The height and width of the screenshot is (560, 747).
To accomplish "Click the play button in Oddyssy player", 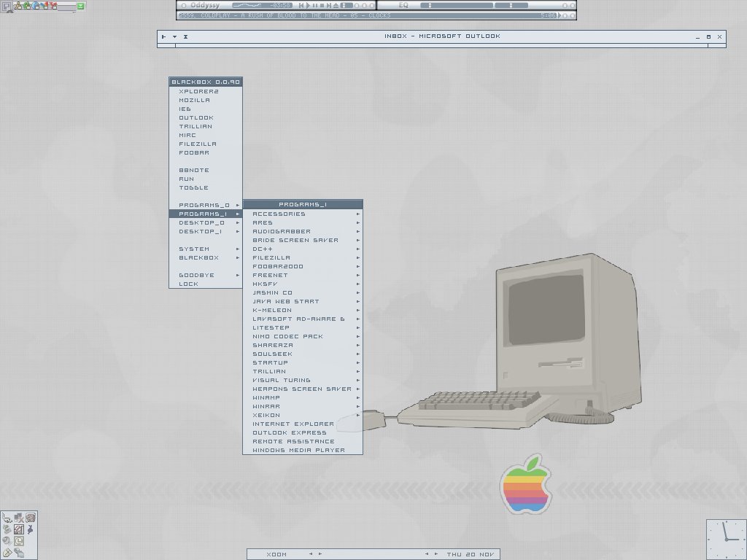I will (x=309, y=5).
